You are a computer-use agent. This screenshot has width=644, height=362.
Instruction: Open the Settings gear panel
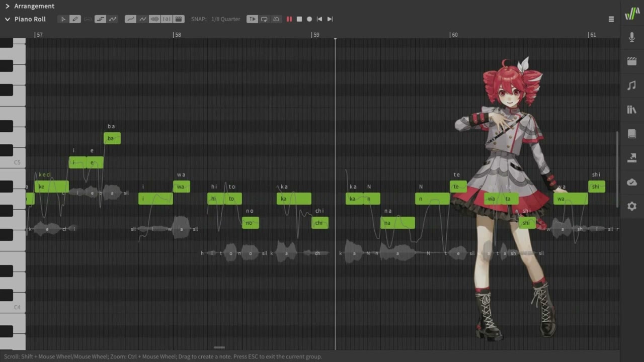click(632, 206)
